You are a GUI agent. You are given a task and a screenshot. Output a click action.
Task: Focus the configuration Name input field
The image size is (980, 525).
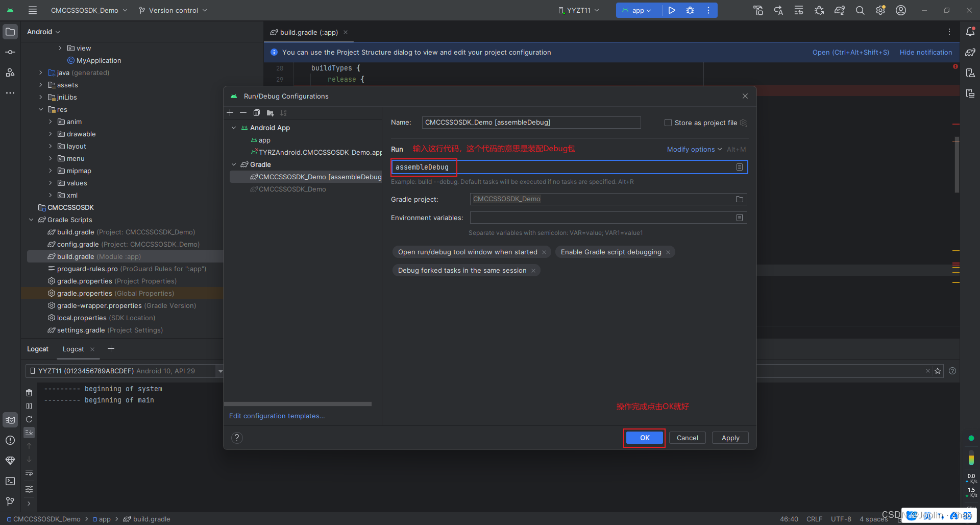[x=531, y=123]
